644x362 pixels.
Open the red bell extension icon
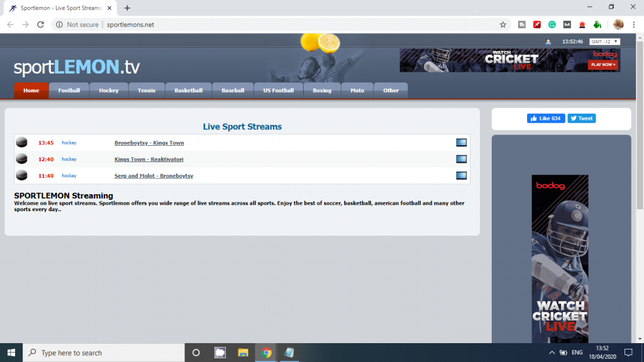[582, 25]
